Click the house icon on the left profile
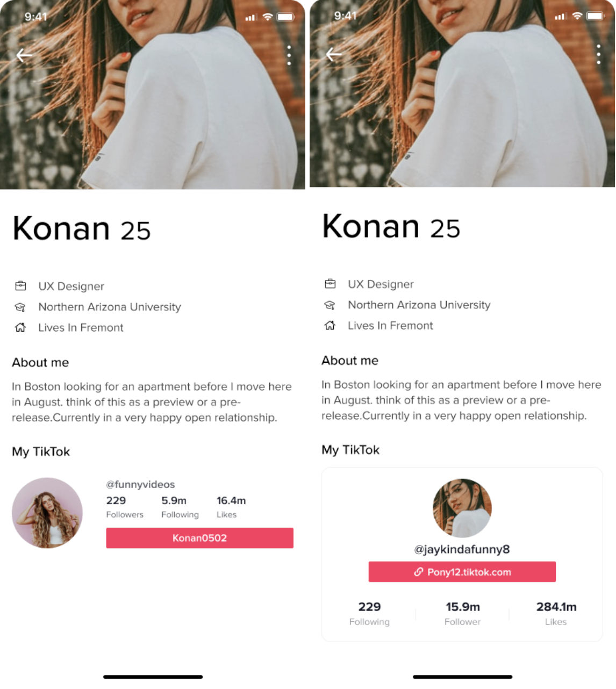Screen dimensions: 616x689 coord(20,327)
